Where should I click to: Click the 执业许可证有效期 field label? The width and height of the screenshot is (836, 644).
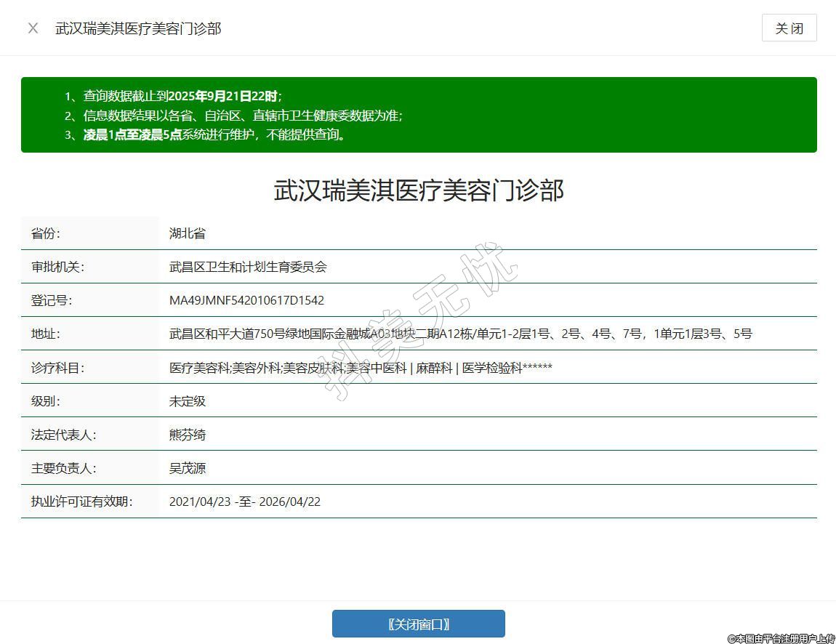(81, 502)
